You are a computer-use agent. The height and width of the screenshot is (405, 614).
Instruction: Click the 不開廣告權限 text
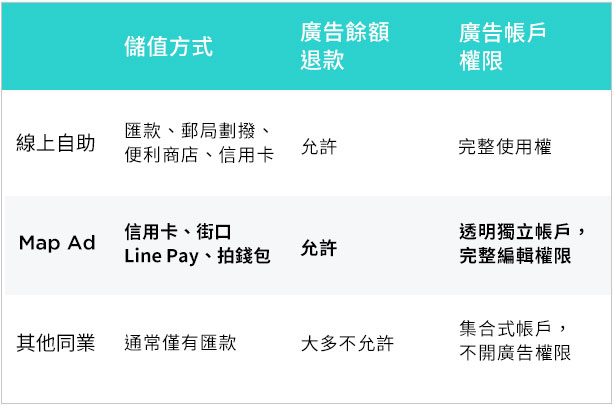(515, 353)
